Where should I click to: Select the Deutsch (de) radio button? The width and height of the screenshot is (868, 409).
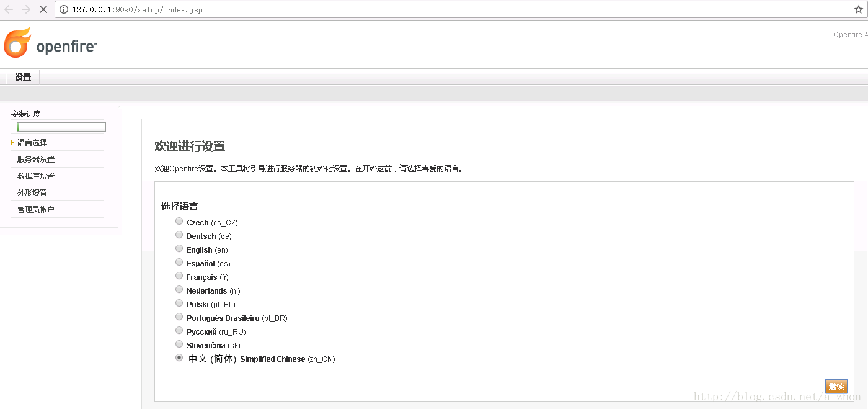(179, 235)
